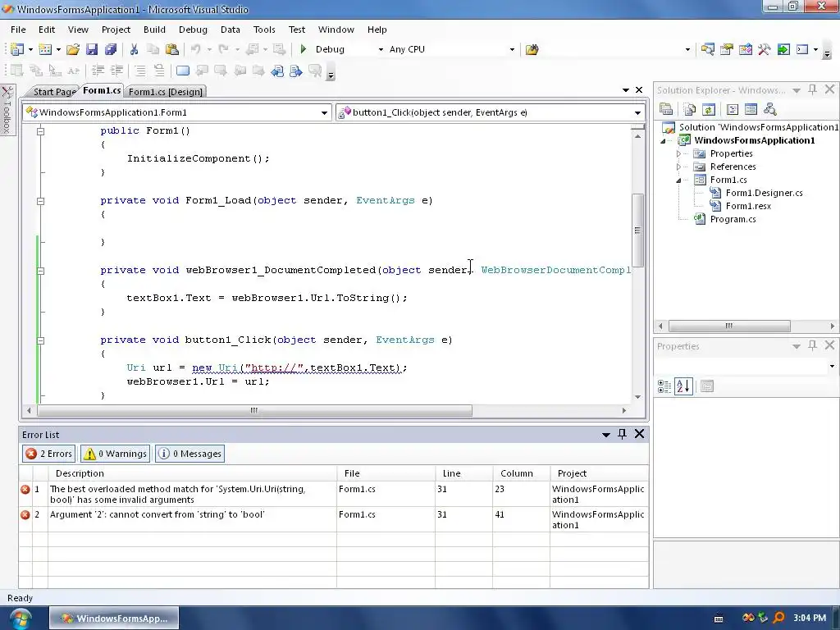Switch to the Start Page tab
Viewport: 840px width, 630px height.
click(53, 92)
